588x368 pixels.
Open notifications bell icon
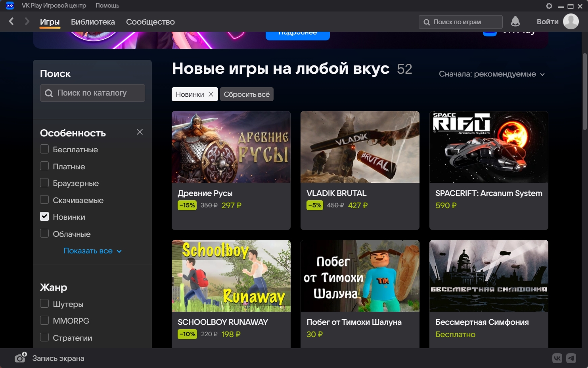pyautogui.click(x=515, y=21)
